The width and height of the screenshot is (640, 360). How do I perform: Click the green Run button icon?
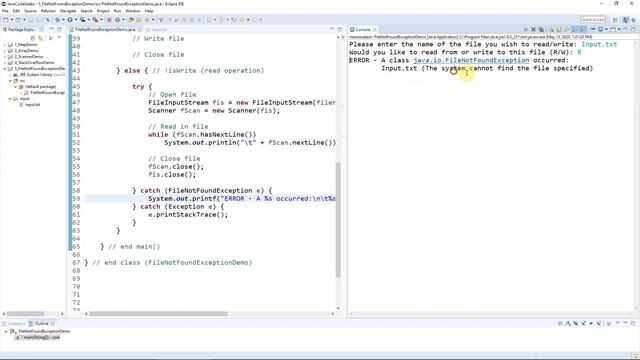click(x=70, y=20)
